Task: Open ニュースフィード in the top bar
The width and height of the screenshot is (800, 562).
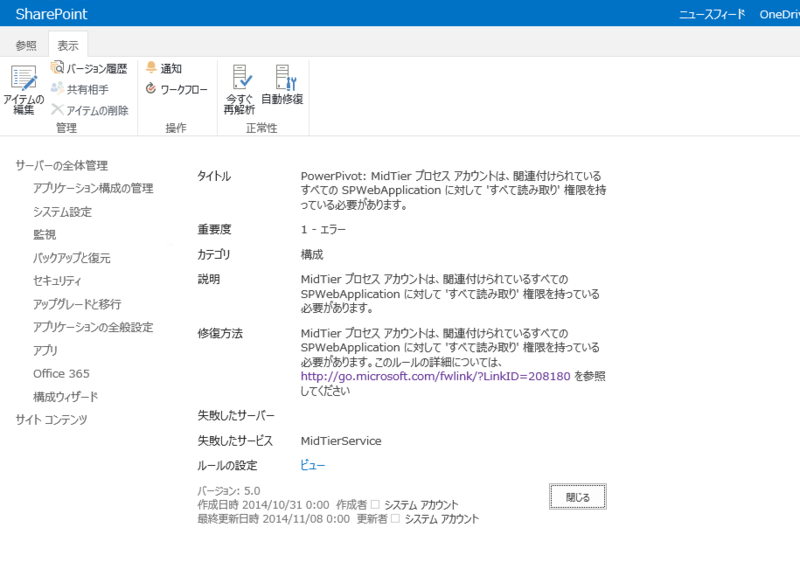Action: tap(712, 14)
